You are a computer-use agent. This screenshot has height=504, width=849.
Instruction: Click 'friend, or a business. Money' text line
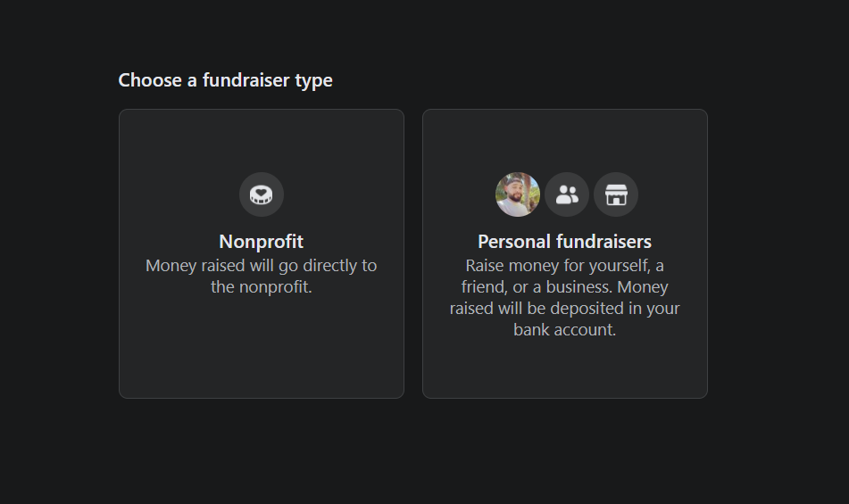[x=565, y=286]
